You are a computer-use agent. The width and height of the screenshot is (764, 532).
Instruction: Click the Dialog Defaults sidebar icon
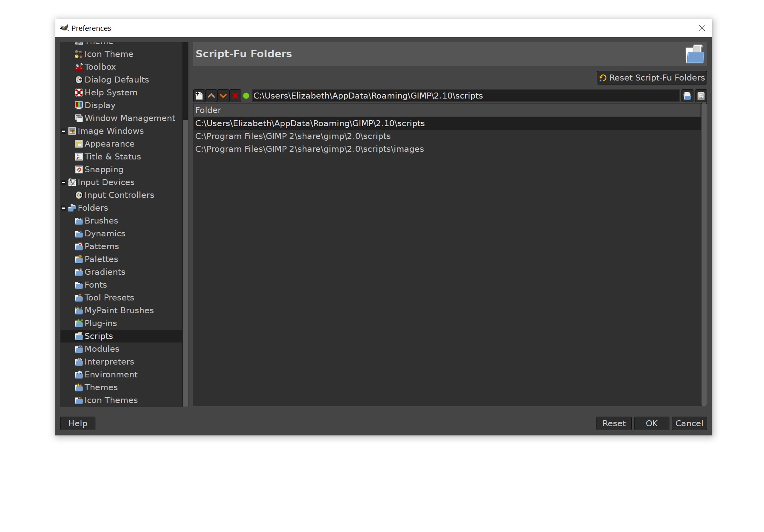pyautogui.click(x=79, y=80)
